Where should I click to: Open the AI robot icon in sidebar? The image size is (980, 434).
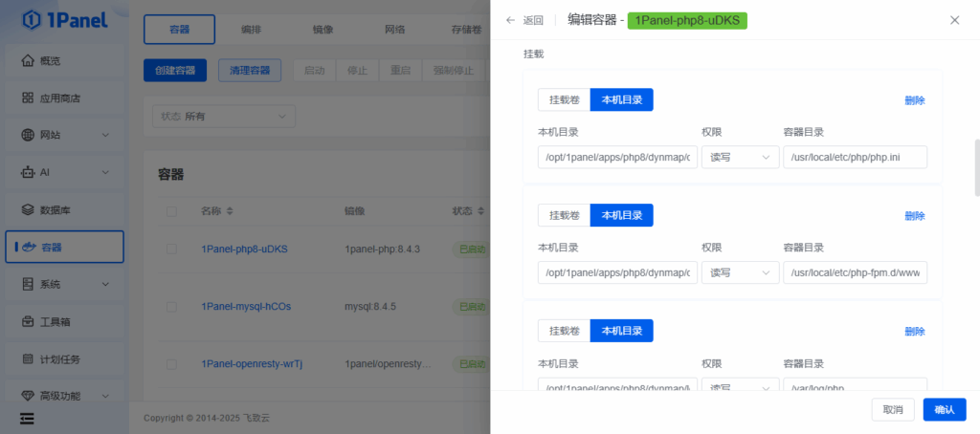(x=28, y=172)
